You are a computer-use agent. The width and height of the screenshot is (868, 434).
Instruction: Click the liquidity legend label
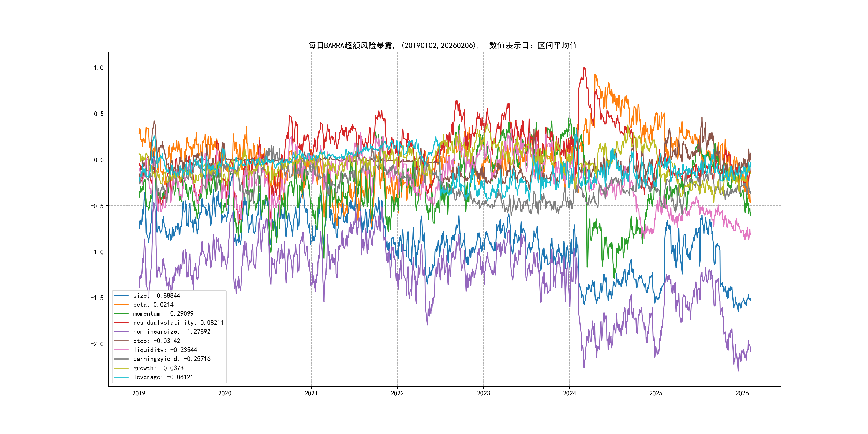(165, 350)
